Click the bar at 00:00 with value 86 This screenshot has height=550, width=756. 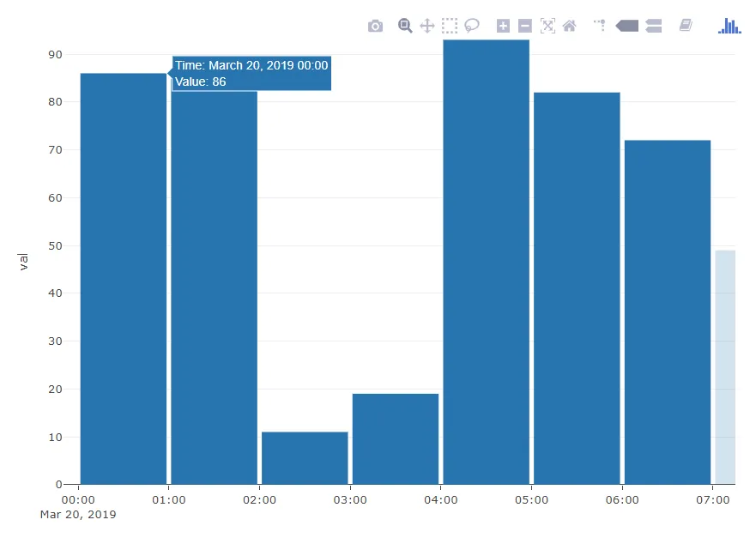tap(124, 279)
